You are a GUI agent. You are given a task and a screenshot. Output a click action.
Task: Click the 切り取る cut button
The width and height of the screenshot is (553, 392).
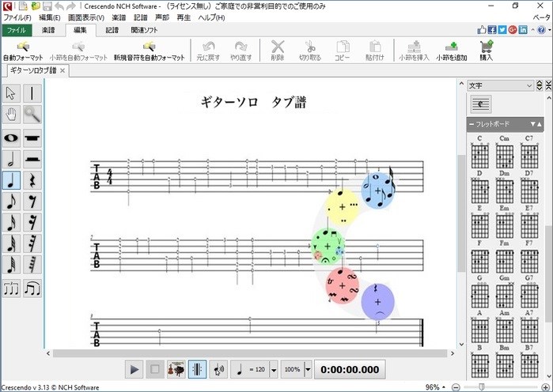pos(310,51)
